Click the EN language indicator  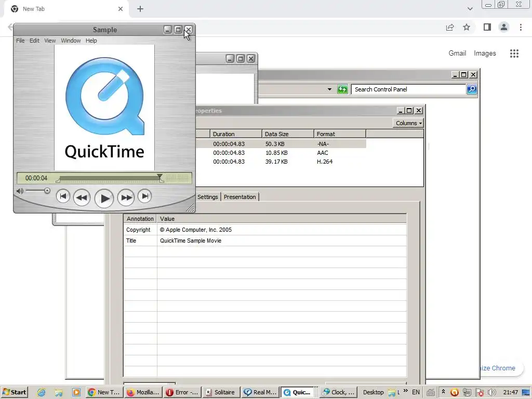click(416, 392)
